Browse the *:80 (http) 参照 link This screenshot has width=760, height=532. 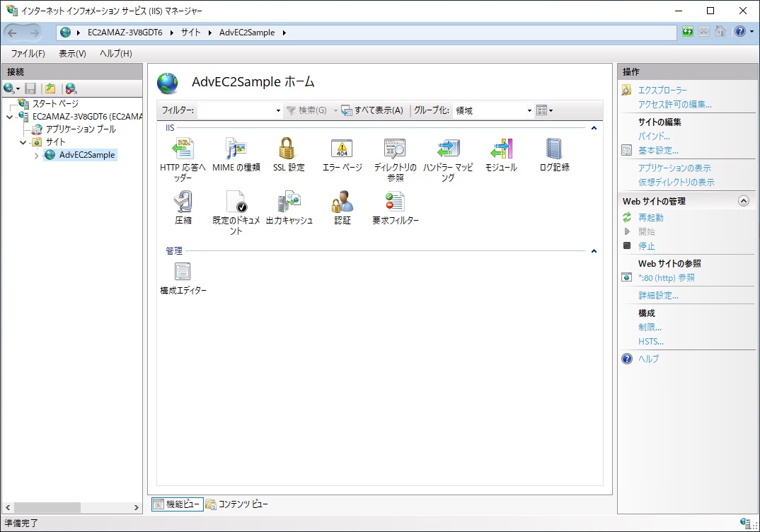click(x=666, y=278)
